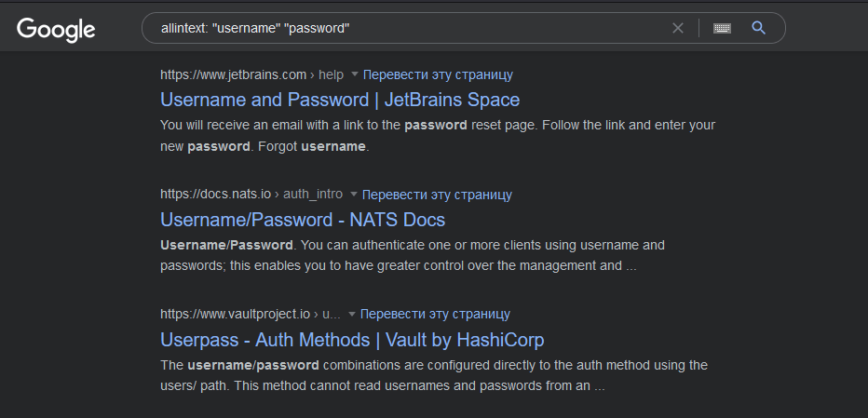The image size is (868, 418).
Task: Click the Google logo
Action: pyautogui.click(x=56, y=29)
